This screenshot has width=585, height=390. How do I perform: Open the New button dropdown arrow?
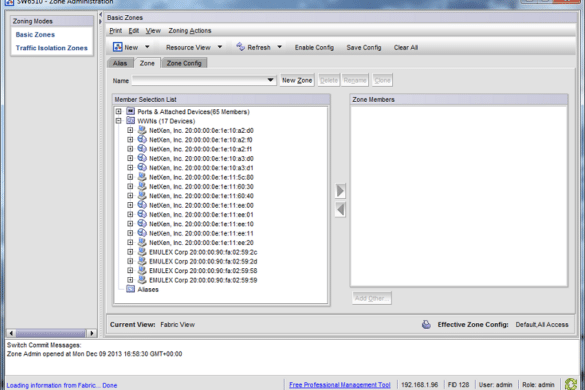click(147, 47)
